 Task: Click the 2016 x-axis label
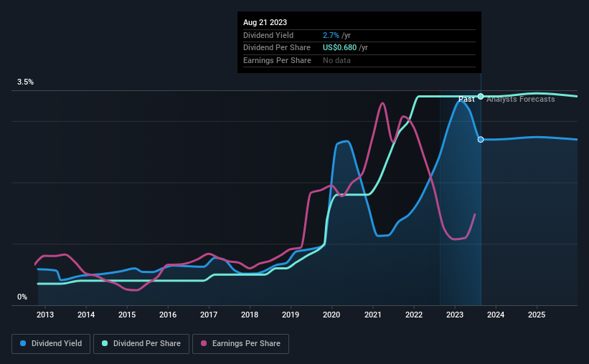[x=168, y=315]
